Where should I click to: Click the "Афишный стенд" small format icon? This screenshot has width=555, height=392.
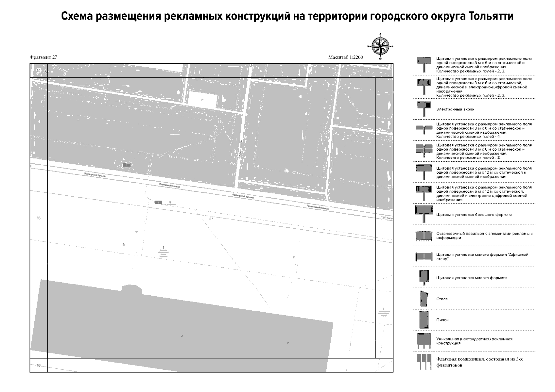[x=424, y=257]
